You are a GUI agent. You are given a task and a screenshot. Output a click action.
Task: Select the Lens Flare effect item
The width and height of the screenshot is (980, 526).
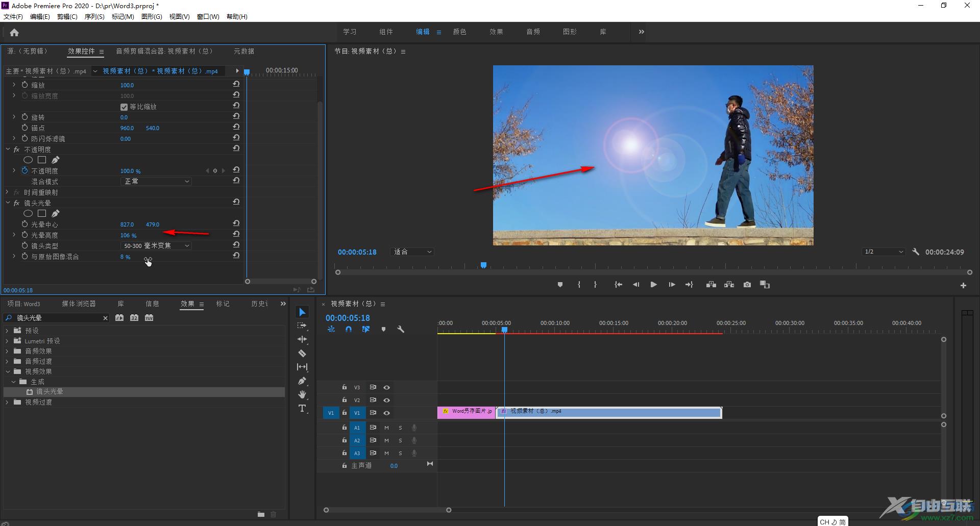(50, 391)
